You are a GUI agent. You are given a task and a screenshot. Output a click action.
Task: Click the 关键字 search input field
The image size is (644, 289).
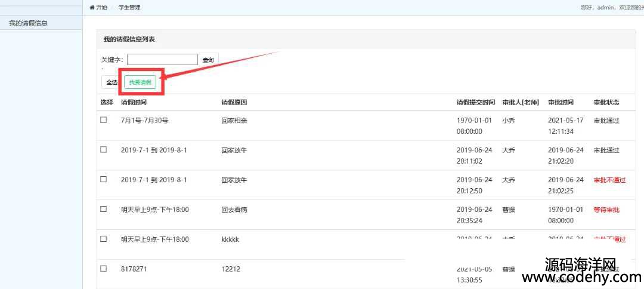162,60
